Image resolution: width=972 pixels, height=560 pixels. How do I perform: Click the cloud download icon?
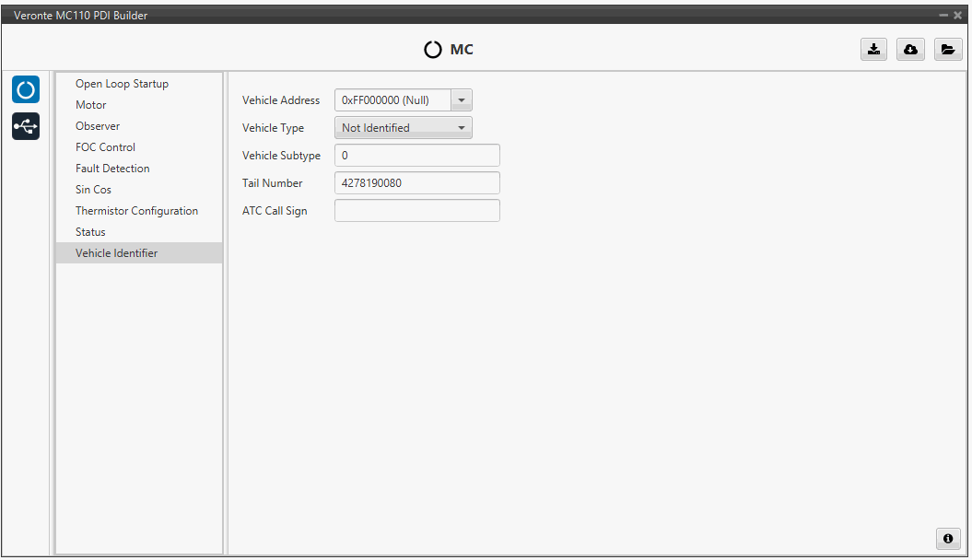tap(910, 50)
